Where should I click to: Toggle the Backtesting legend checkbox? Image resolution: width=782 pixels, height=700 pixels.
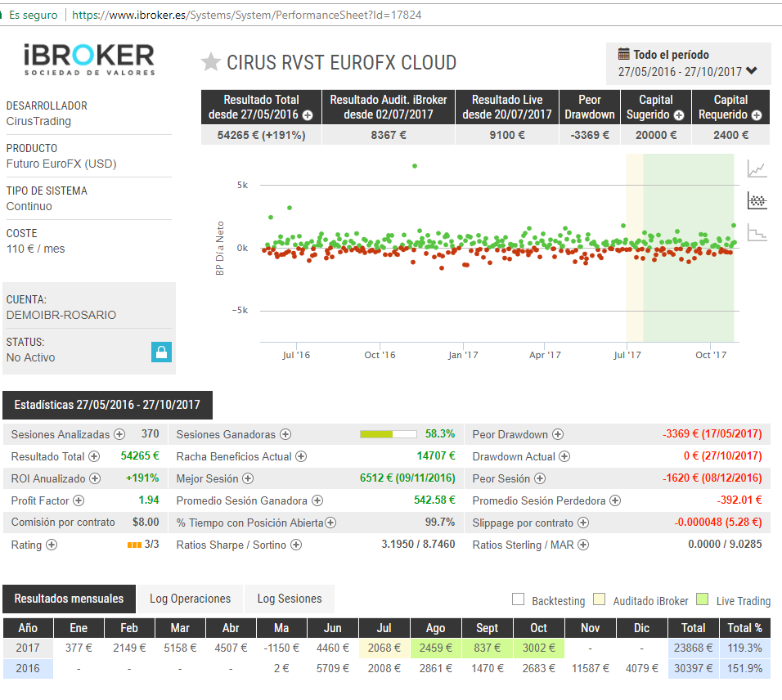coord(518,599)
